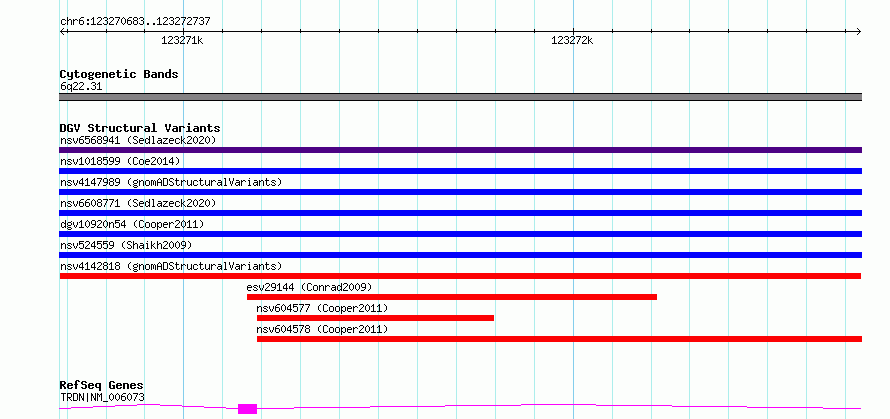Click the right arrowhead of the ruler
Screen dimensions: 890x419
(x=858, y=31)
